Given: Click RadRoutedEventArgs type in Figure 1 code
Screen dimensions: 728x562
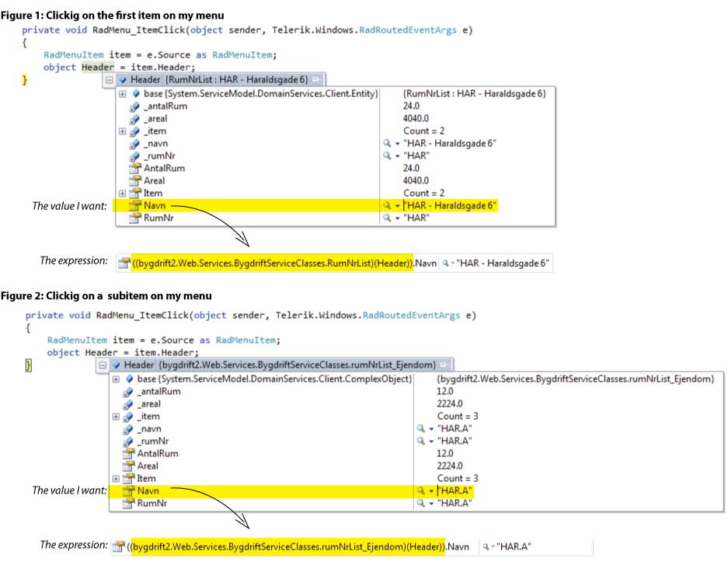Looking at the screenshot, I should 408,30.
